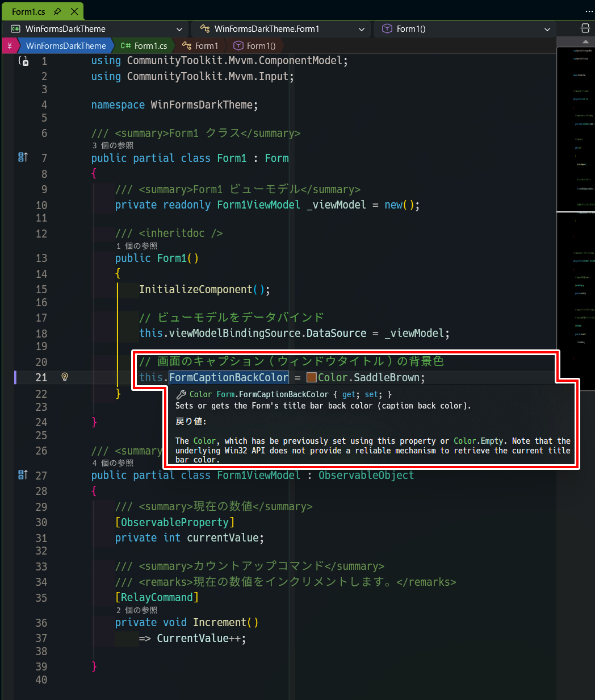The height and width of the screenshot is (700, 595).
Task: Click the ObservableProperty attribute on line 30
Action: (x=175, y=522)
